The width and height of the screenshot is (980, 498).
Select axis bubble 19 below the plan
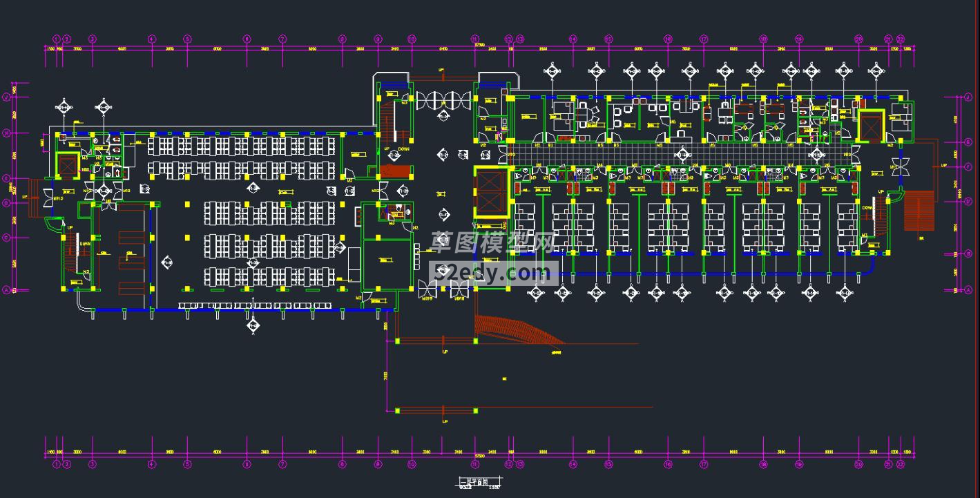tap(799, 465)
